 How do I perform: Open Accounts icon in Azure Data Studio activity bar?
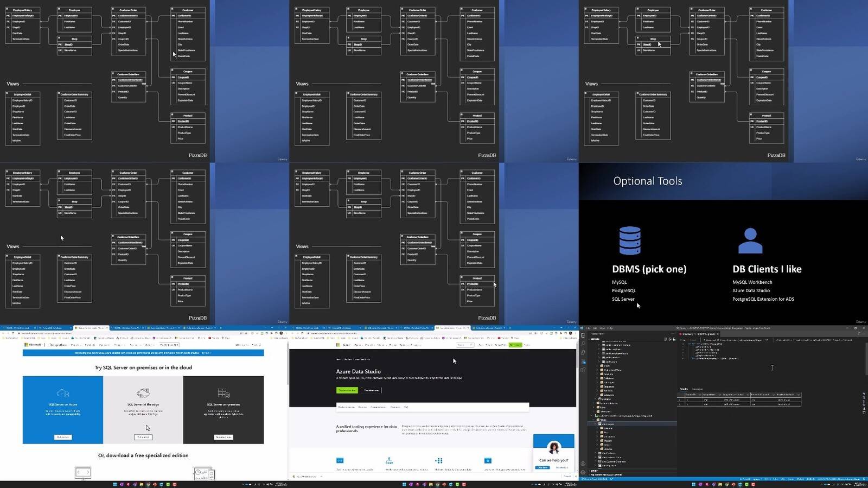(x=583, y=464)
